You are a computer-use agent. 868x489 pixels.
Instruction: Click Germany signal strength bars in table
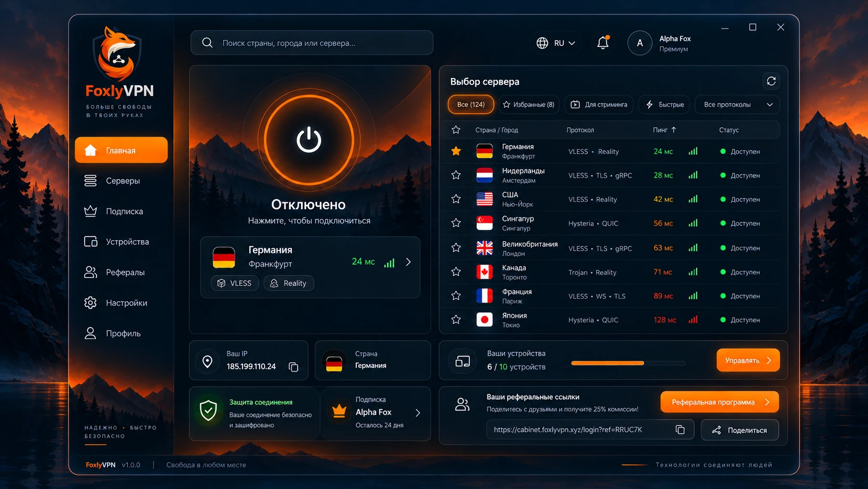[x=693, y=151]
